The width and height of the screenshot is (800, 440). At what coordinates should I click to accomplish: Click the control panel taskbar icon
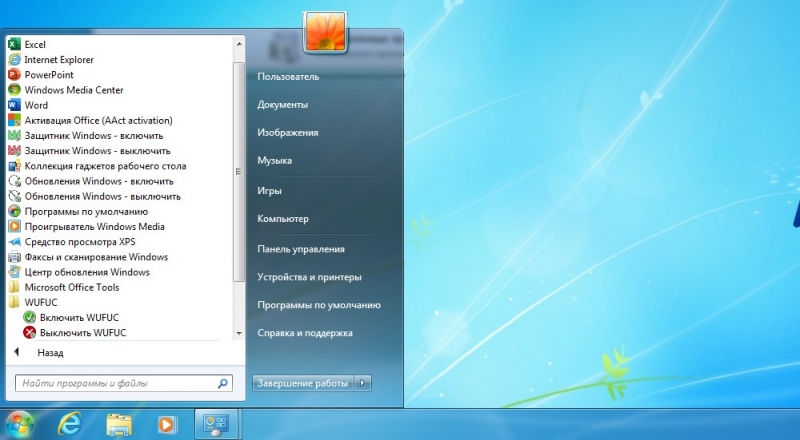click(216, 424)
